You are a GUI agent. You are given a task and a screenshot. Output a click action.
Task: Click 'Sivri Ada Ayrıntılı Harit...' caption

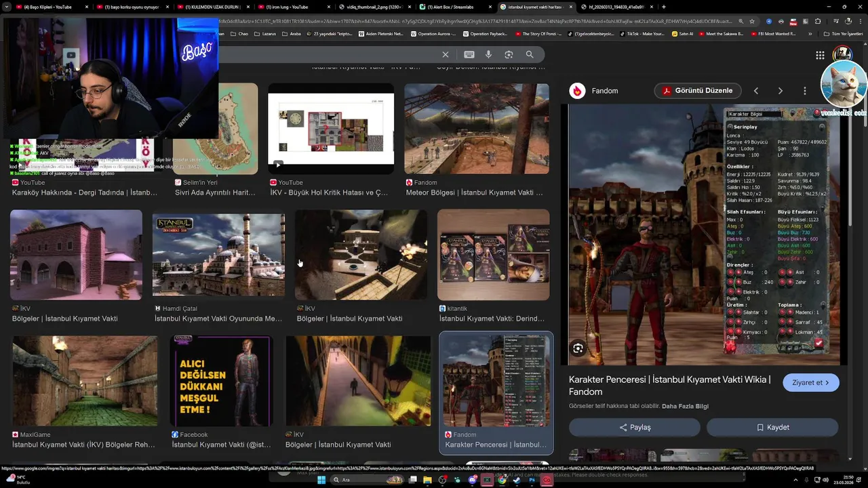(215, 192)
